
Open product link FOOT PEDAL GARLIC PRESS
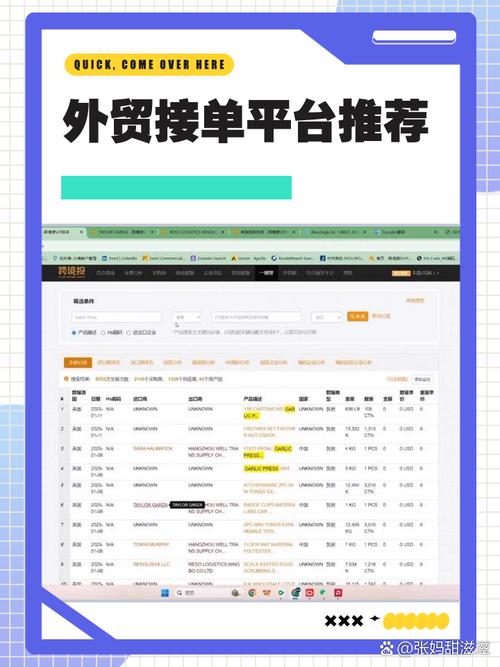pos(268,452)
